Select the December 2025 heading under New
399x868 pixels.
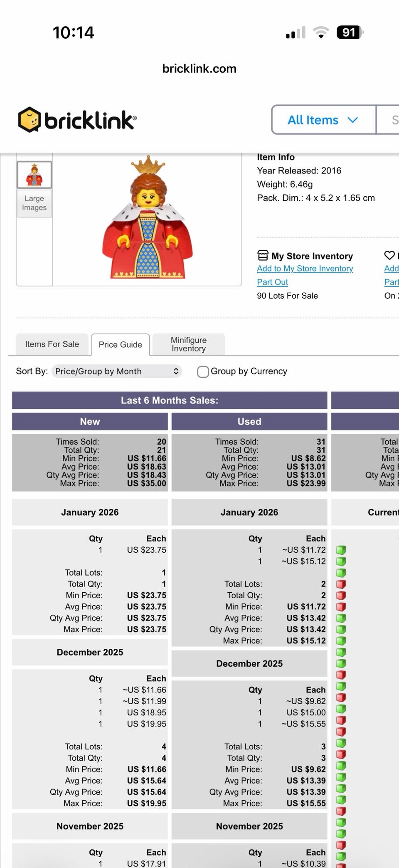click(x=90, y=652)
